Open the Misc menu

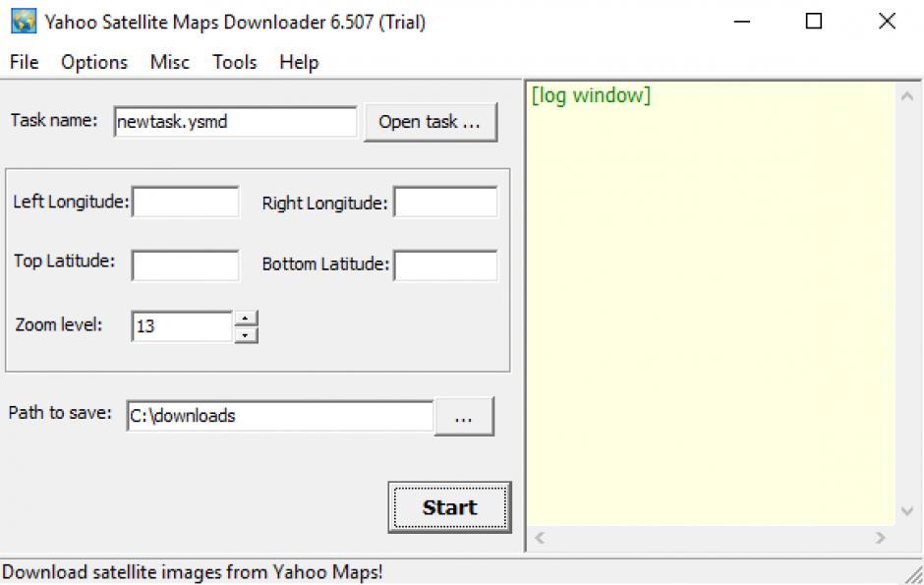(x=170, y=62)
